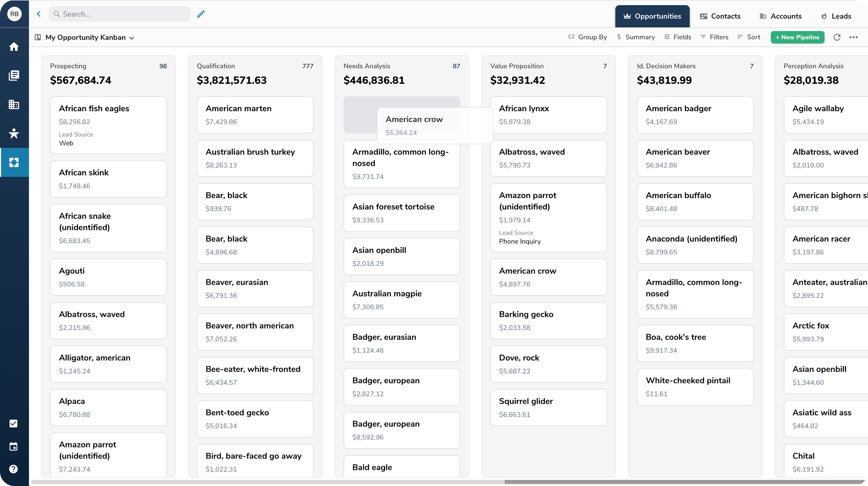The image size is (868, 486).
Task: Click the help question mark icon
Action: click(13, 469)
